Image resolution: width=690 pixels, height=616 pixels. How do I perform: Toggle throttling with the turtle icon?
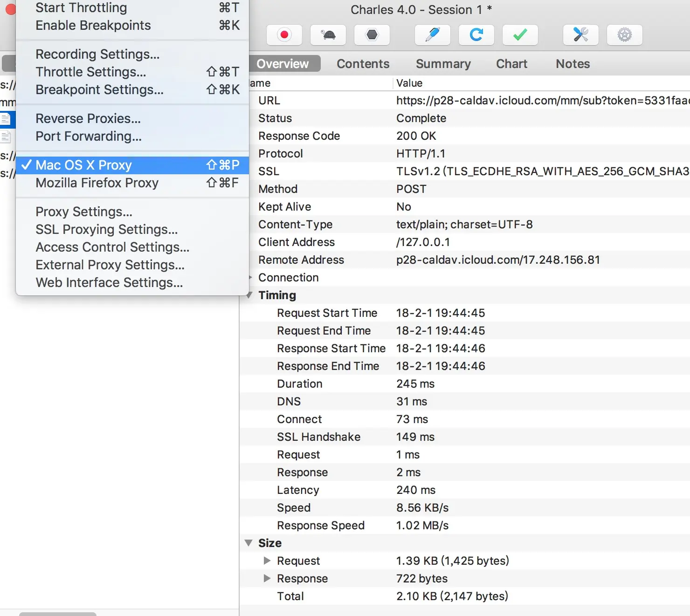tap(328, 35)
